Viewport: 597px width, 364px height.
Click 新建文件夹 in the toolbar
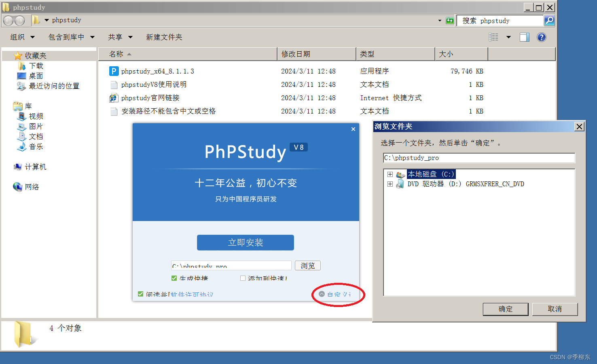click(164, 37)
